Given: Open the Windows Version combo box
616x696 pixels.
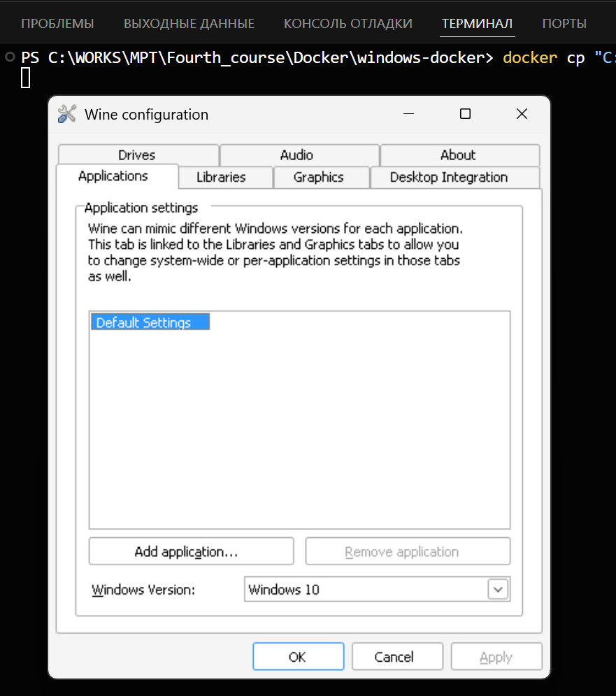Looking at the screenshot, I should pos(378,590).
